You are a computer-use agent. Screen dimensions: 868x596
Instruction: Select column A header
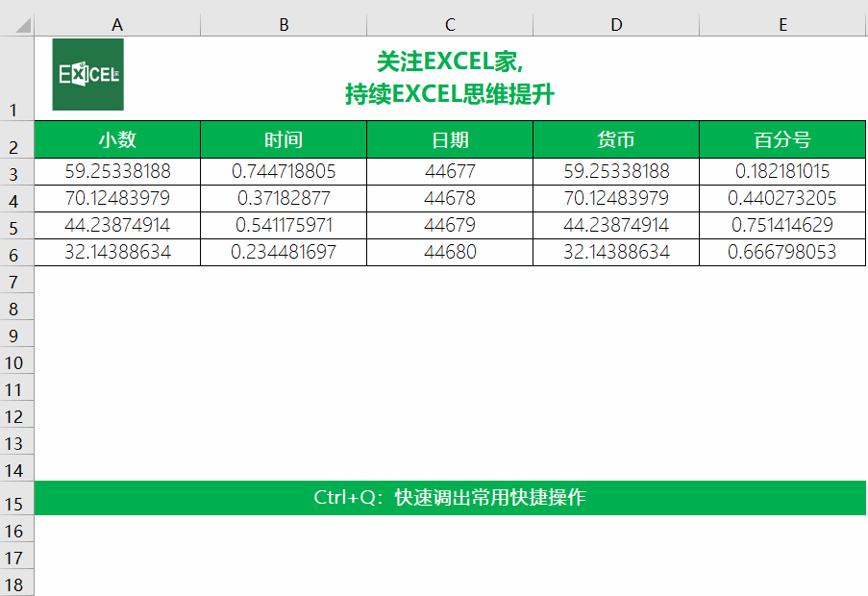tap(117, 25)
